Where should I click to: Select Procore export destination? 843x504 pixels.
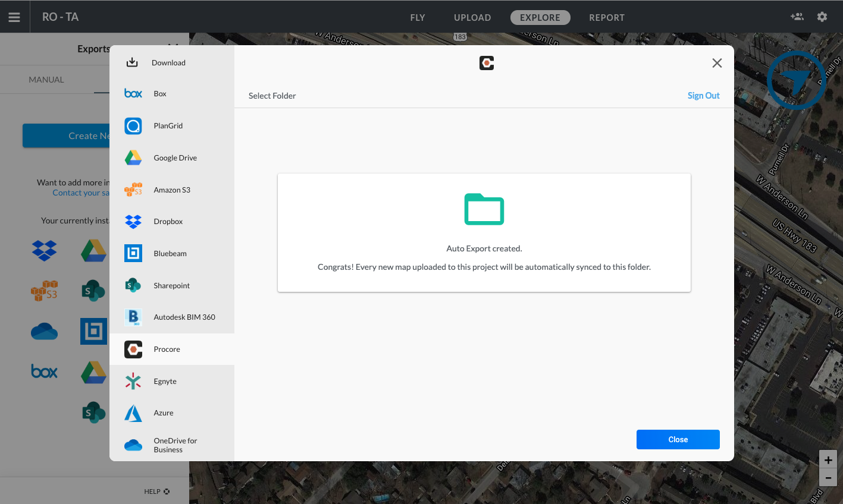[172, 349]
